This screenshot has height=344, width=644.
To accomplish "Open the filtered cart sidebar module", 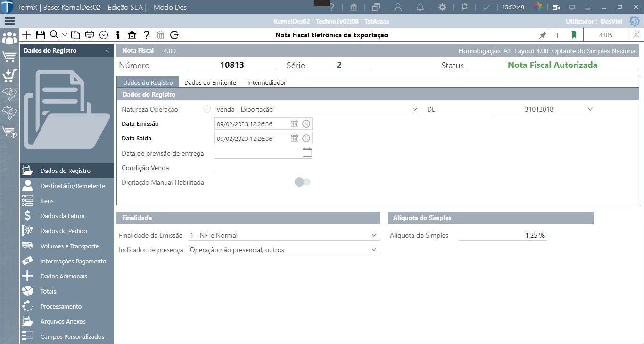I will (x=9, y=132).
